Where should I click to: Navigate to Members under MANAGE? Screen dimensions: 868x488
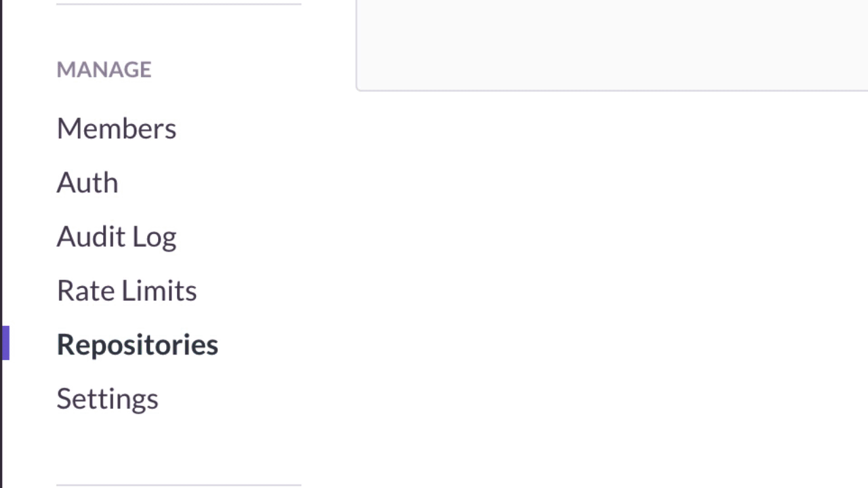117,129
